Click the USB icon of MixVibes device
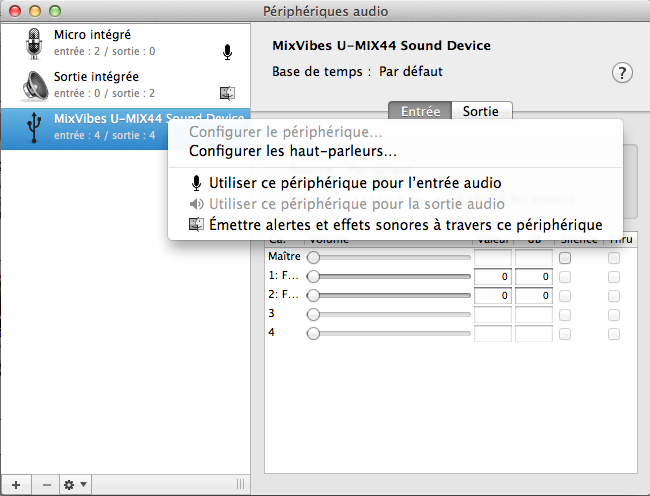Image resolution: width=650 pixels, height=496 pixels. click(34, 128)
